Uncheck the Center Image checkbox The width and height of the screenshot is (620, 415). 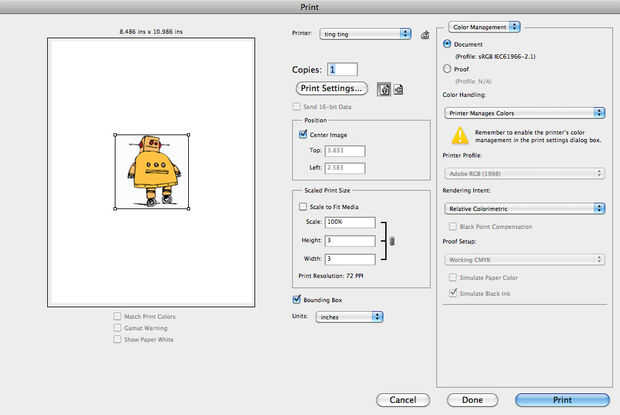pos(303,134)
